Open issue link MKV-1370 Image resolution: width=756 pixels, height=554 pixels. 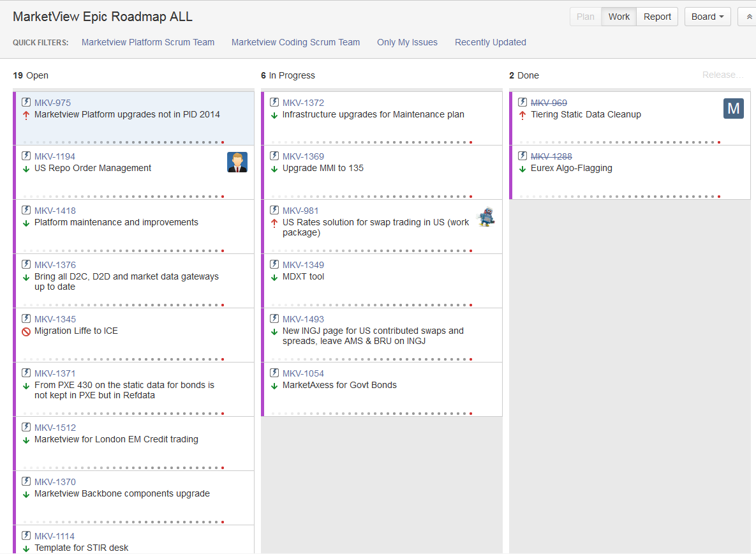pos(55,482)
